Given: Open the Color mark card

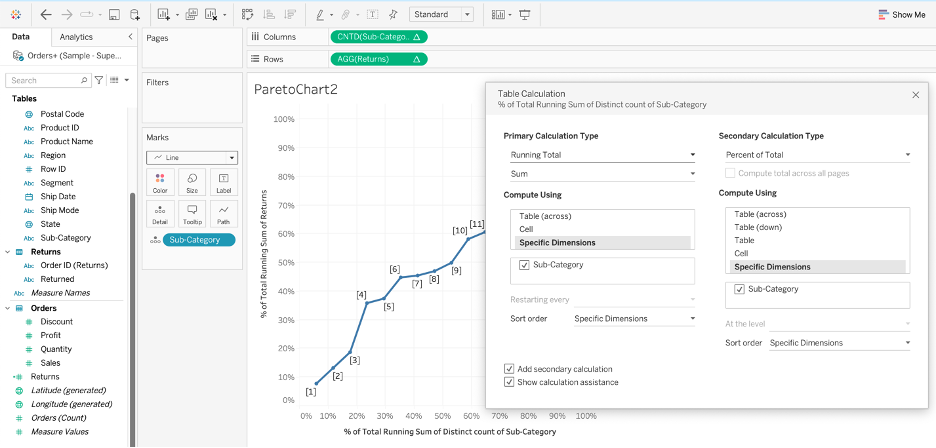Looking at the screenshot, I should 160,182.
